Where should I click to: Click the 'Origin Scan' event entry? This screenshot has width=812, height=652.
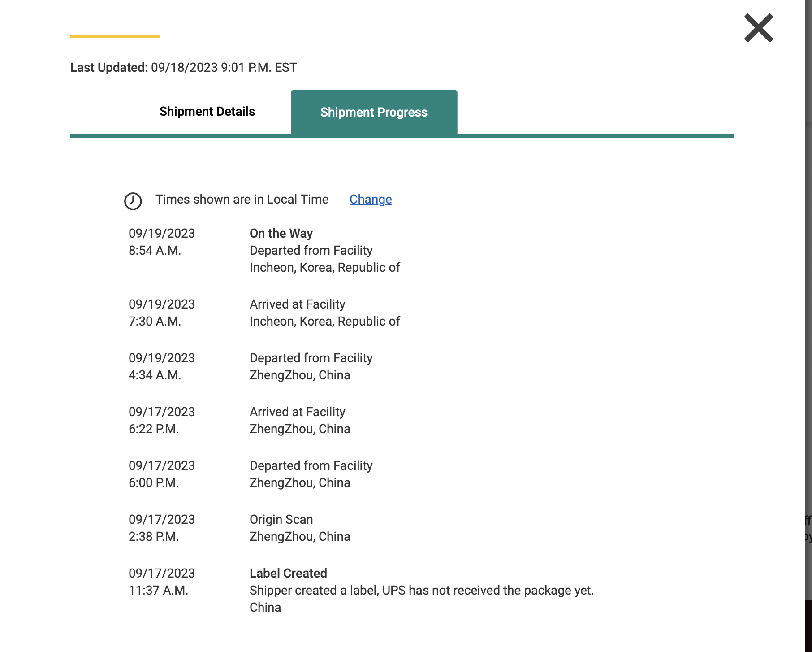tap(281, 520)
